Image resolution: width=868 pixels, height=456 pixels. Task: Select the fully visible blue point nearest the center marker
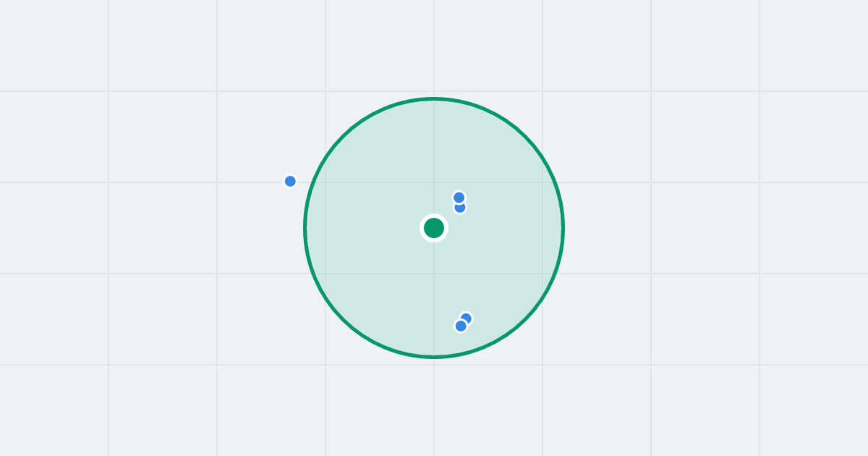coord(459,198)
